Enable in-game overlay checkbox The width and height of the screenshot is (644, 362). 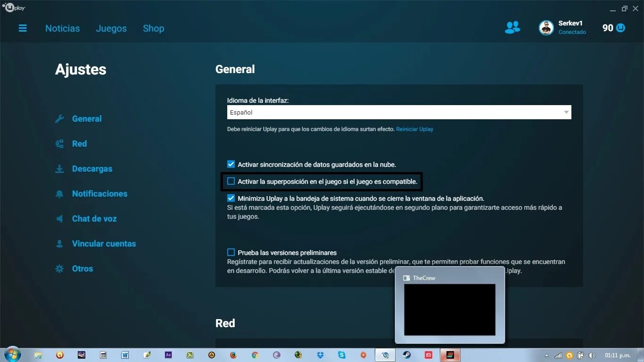pyautogui.click(x=231, y=181)
